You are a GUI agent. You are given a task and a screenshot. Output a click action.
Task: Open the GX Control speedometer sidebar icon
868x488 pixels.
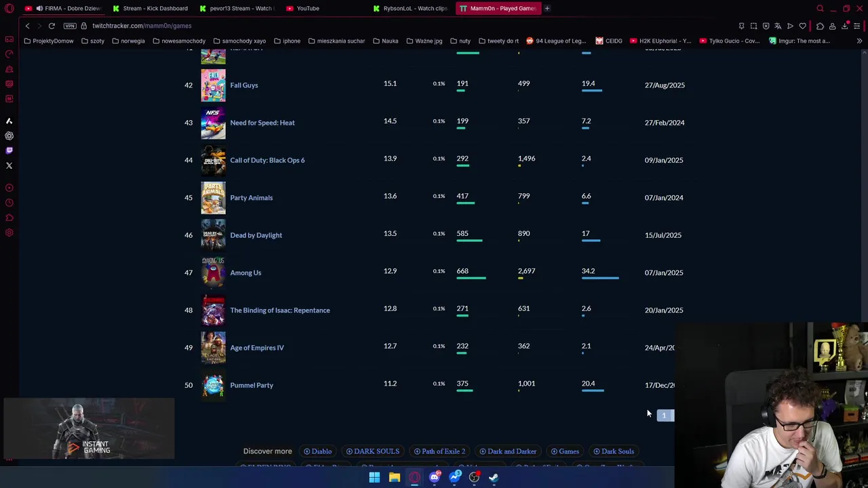click(9, 54)
